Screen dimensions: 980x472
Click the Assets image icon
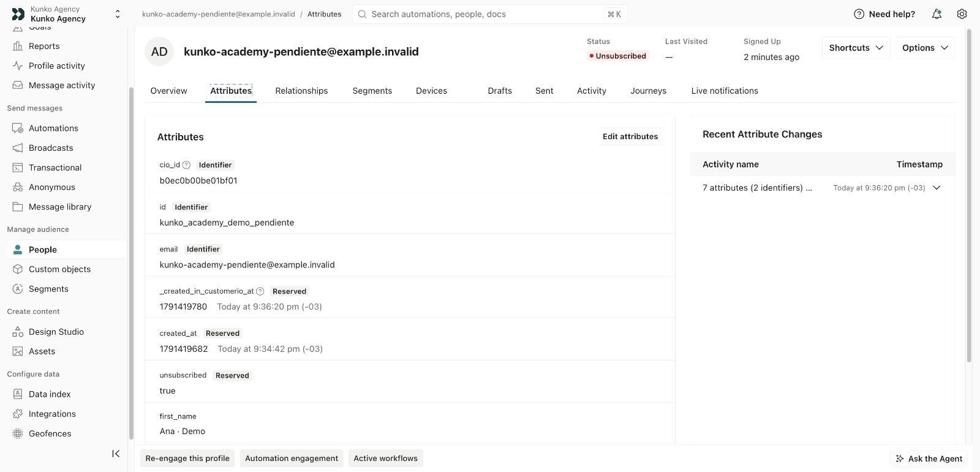tap(18, 351)
